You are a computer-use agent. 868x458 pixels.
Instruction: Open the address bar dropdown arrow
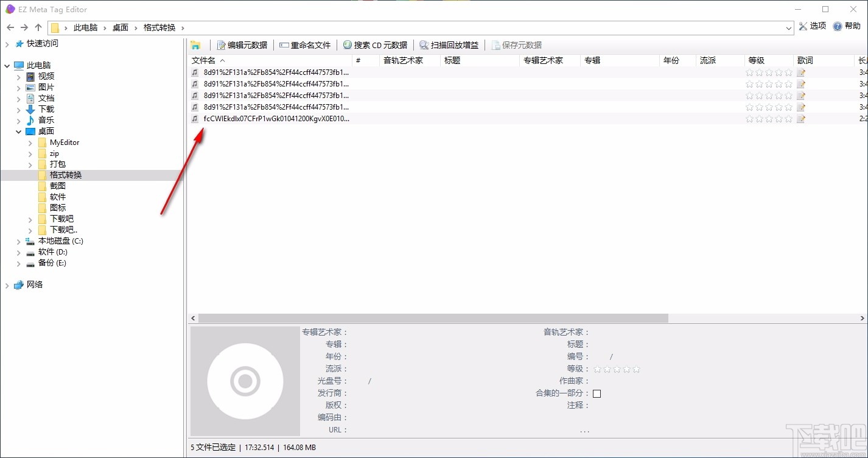(789, 27)
